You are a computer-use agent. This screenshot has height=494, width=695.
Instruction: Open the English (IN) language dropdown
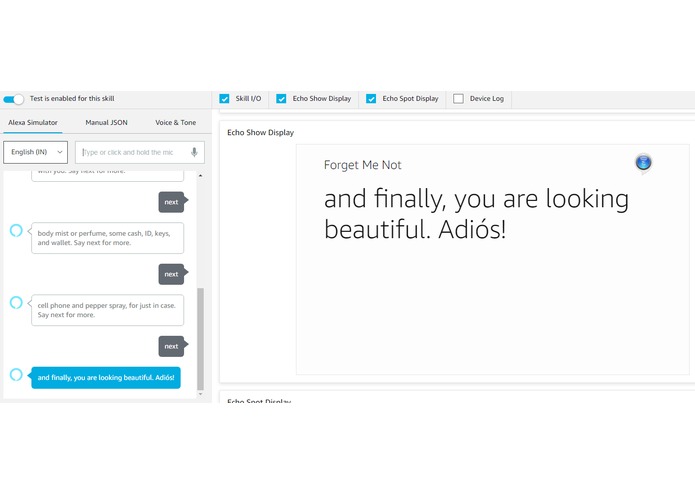click(35, 152)
